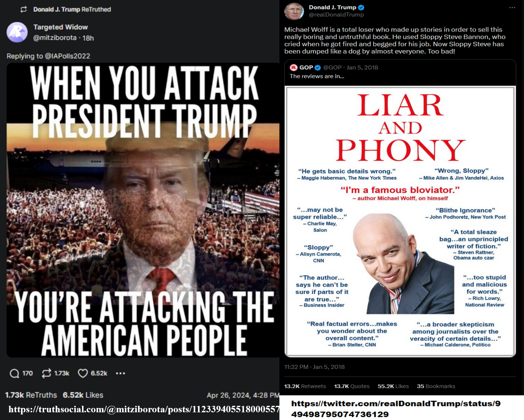Show the 55.2K Likes list

point(393,386)
